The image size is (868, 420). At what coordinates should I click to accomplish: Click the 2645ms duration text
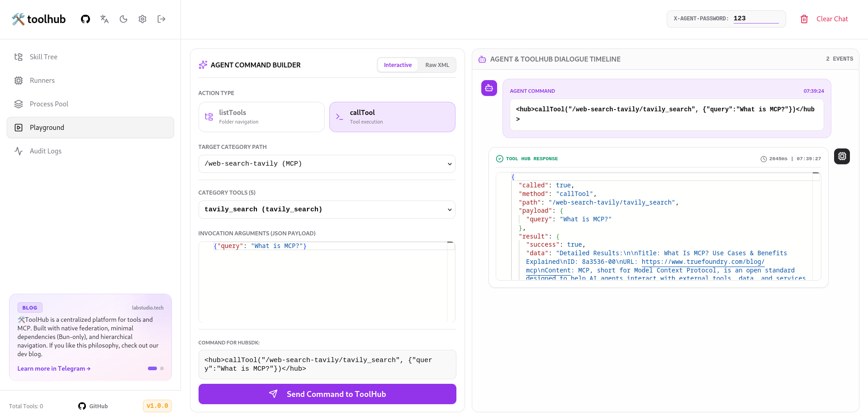pos(778,159)
